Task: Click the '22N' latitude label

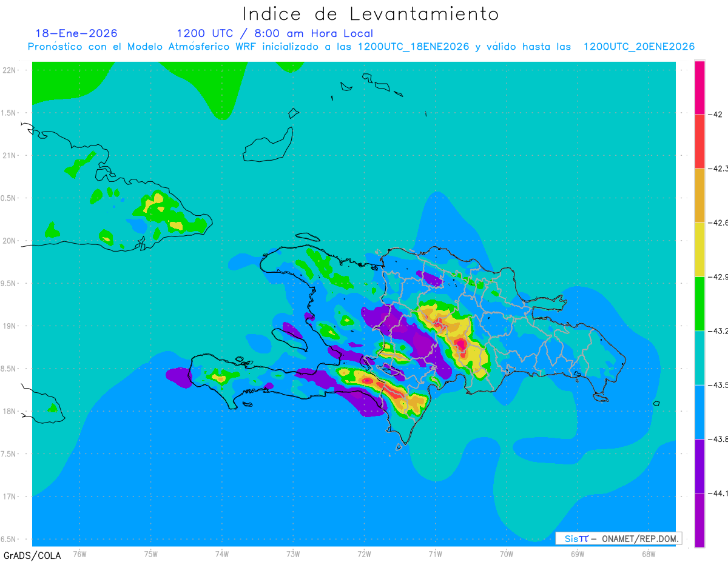Action: tap(10, 70)
